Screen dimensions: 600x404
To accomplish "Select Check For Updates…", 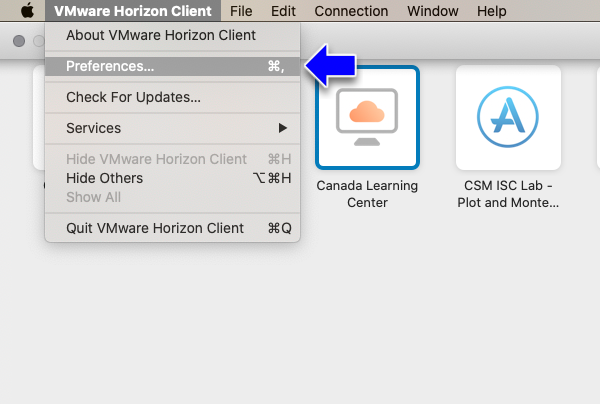I will click(173, 97).
